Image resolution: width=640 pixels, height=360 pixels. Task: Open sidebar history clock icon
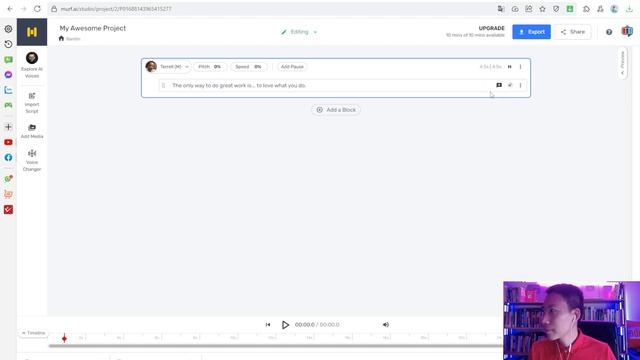8,44
